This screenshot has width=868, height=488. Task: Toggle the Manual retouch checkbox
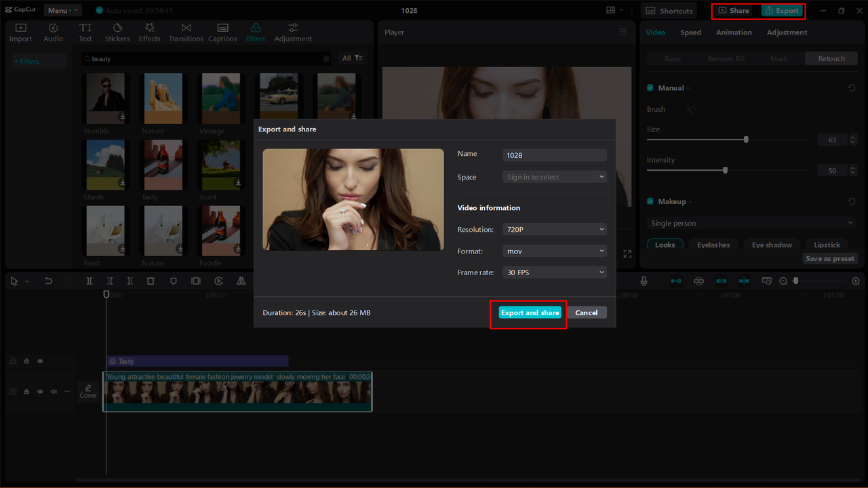click(650, 87)
